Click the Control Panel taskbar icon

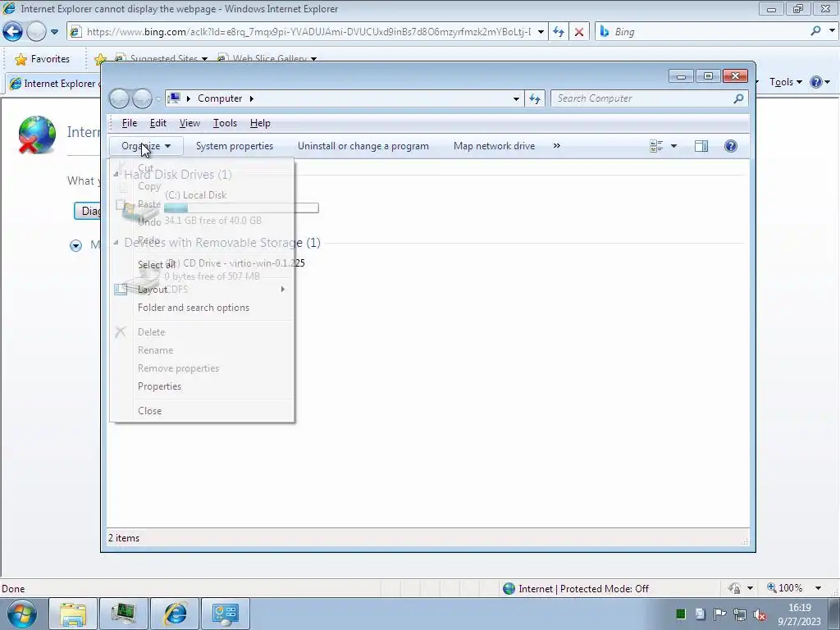pyautogui.click(x=225, y=614)
